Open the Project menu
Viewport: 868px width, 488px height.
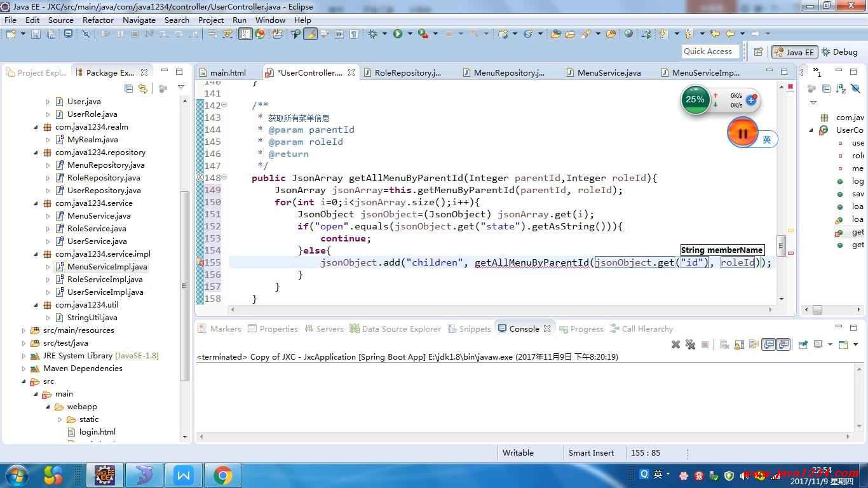(210, 20)
